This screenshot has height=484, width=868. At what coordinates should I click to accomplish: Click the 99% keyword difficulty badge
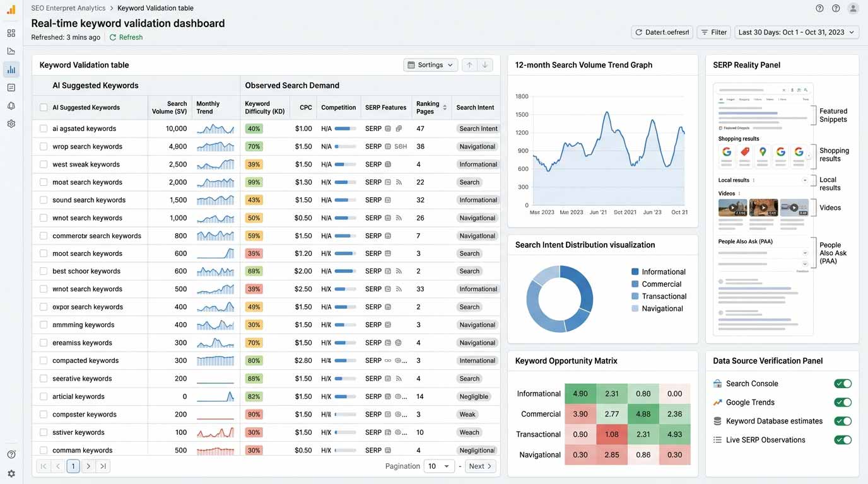(x=254, y=182)
